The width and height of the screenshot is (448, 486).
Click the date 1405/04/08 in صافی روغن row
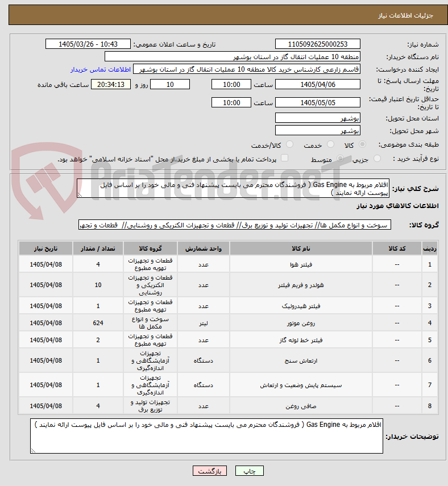tap(45, 406)
